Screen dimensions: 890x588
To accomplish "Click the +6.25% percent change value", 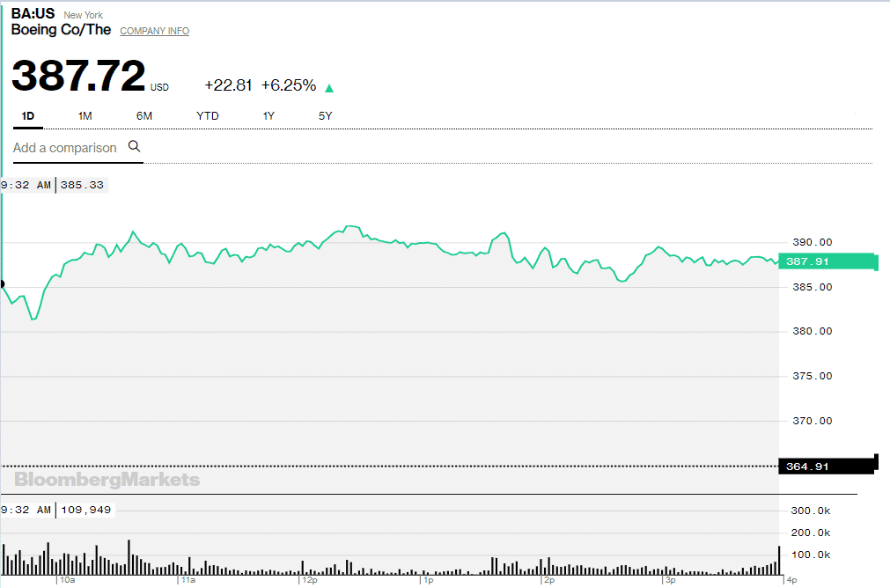I will click(x=289, y=85).
